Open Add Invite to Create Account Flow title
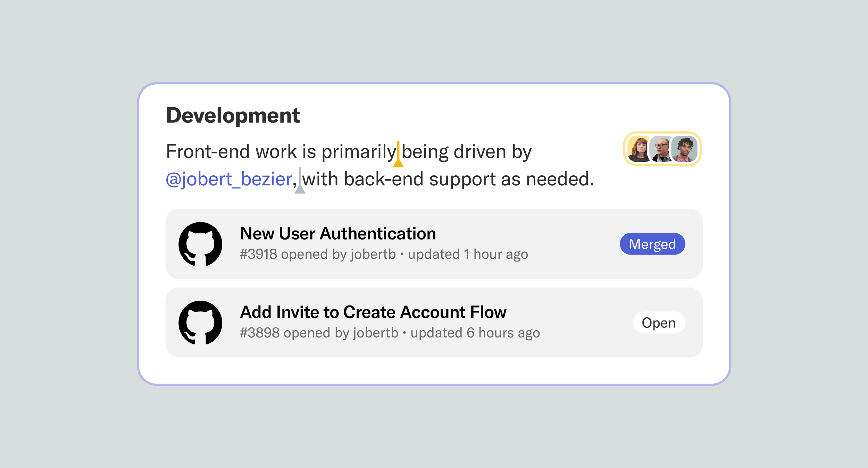The image size is (868, 468). tap(373, 312)
